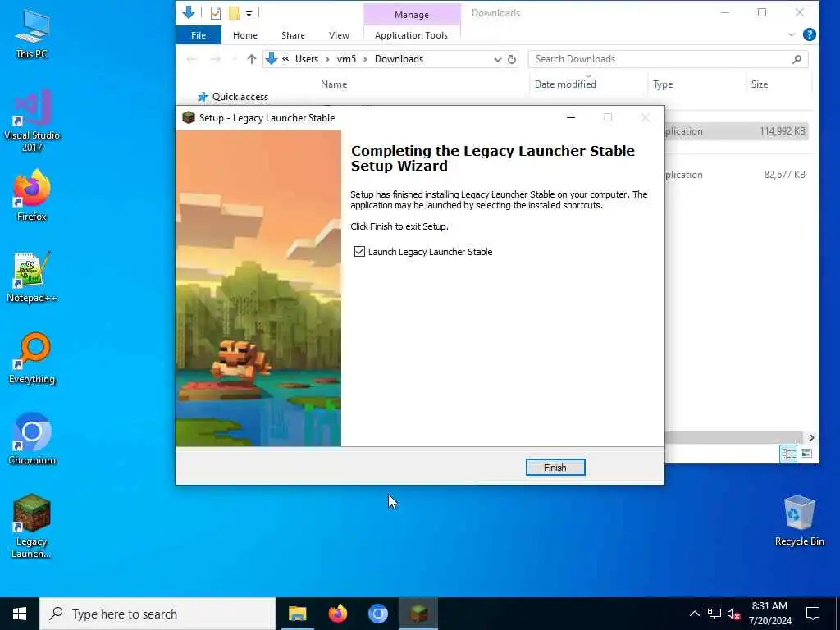The width and height of the screenshot is (840, 630).
Task: Maximize the Downloads Explorer window
Action: (762, 13)
